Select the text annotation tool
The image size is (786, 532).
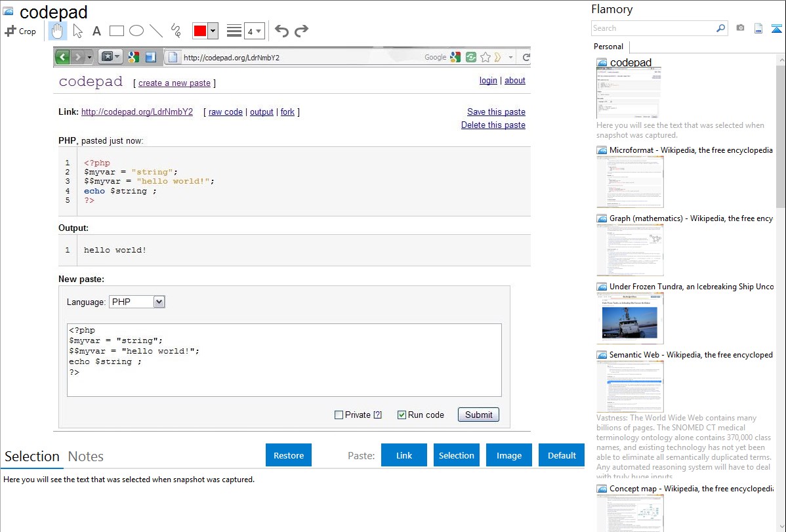tap(96, 31)
